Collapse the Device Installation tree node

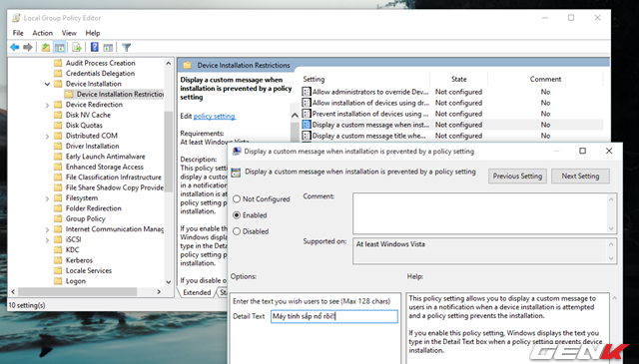click(47, 84)
